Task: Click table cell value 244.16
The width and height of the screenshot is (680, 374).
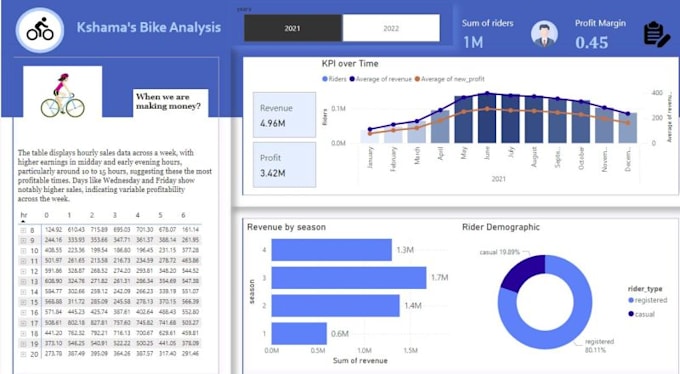Action: (53, 240)
